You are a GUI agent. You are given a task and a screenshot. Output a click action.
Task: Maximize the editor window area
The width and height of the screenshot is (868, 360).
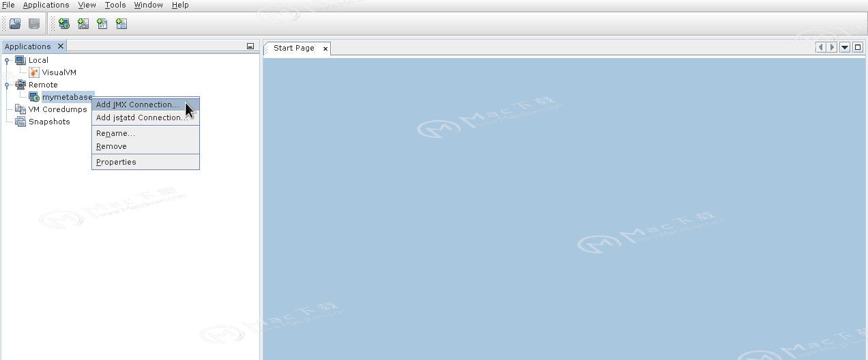tap(858, 47)
